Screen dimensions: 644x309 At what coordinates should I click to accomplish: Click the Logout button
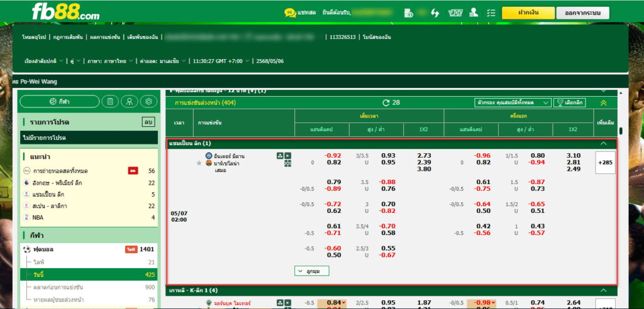(583, 13)
